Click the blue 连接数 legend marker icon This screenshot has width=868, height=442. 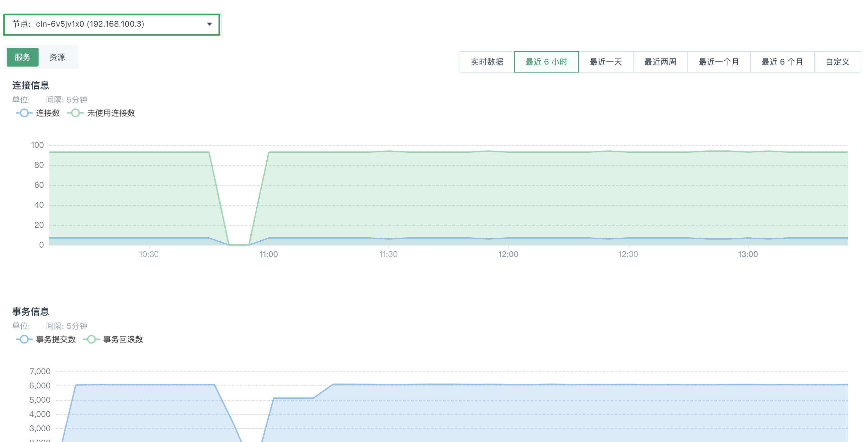[24, 113]
